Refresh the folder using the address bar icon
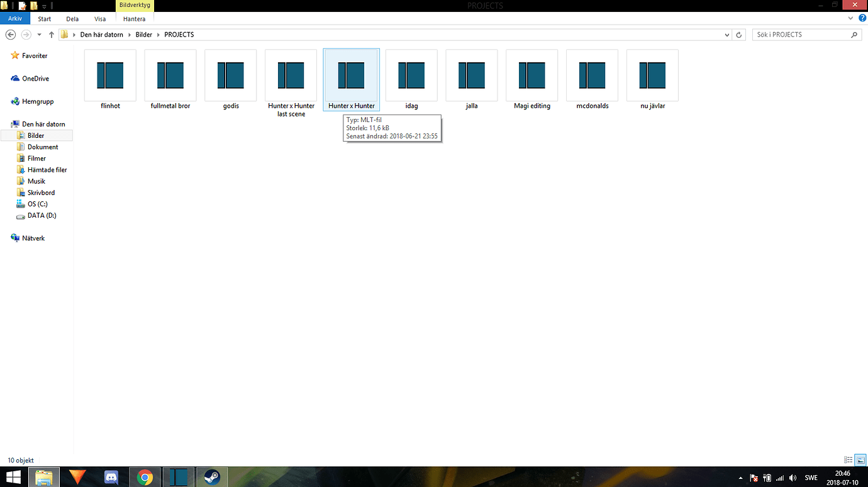 [738, 35]
